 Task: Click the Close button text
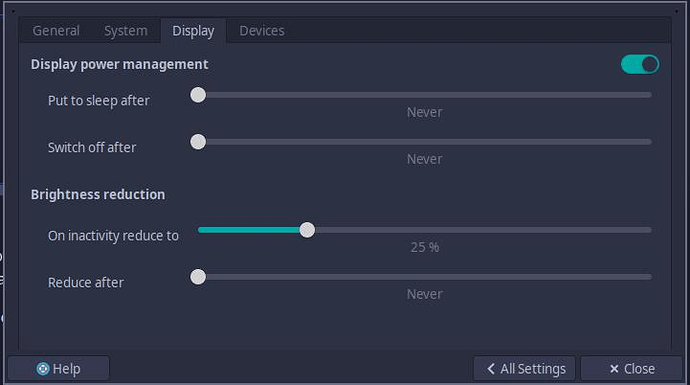point(639,369)
